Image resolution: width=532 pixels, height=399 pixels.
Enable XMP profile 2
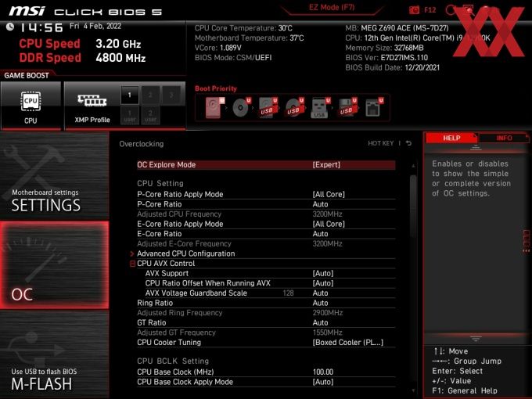(x=150, y=95)
